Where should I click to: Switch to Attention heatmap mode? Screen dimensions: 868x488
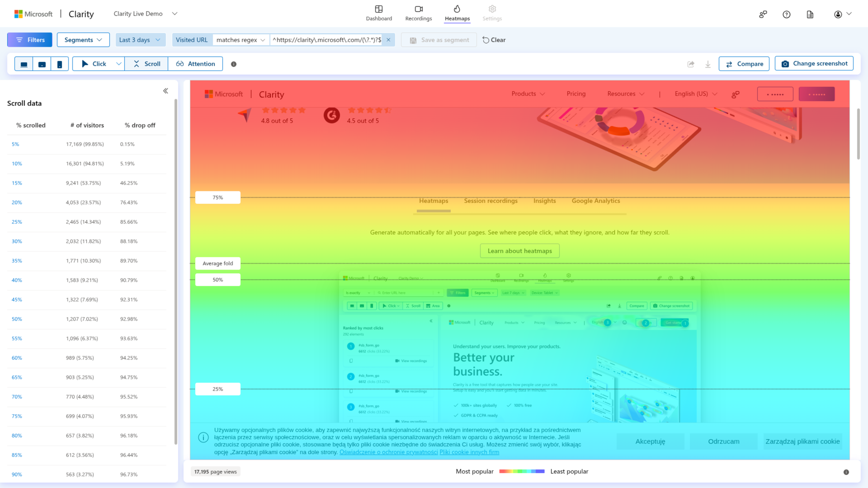point(195,64)
